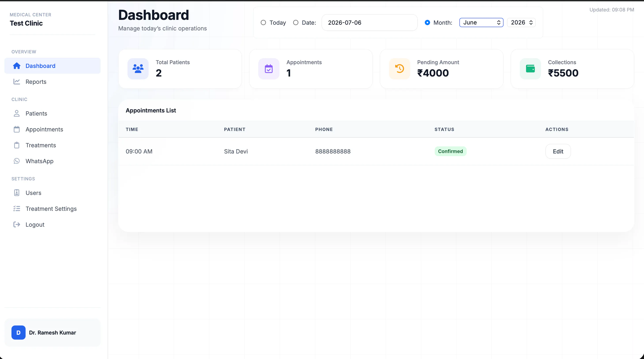Click the Users badge icon
The image size is (644, 359).
click(17, 193)
